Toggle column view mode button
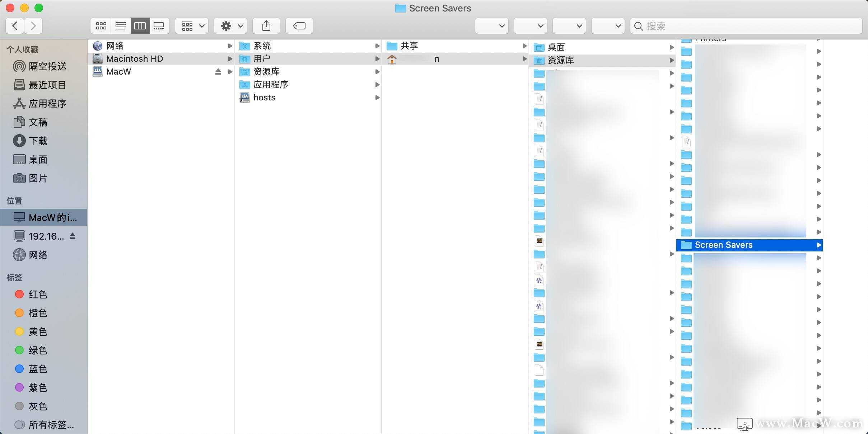The height and width of the screenshot is (434, 868). [140, 26]
